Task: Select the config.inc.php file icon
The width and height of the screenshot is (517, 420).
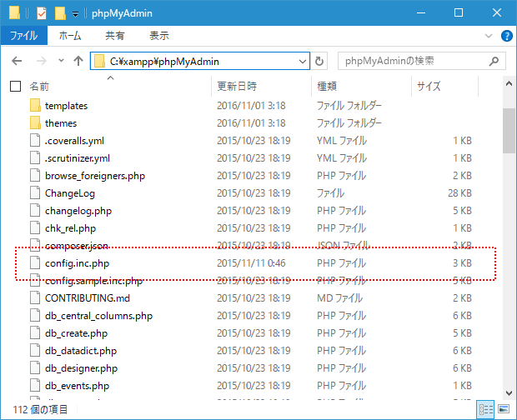Action: (x=35, y=263)
